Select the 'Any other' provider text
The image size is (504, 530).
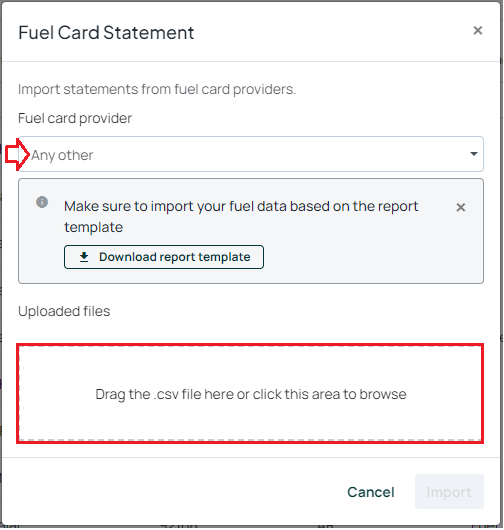(x=62, y=155)
